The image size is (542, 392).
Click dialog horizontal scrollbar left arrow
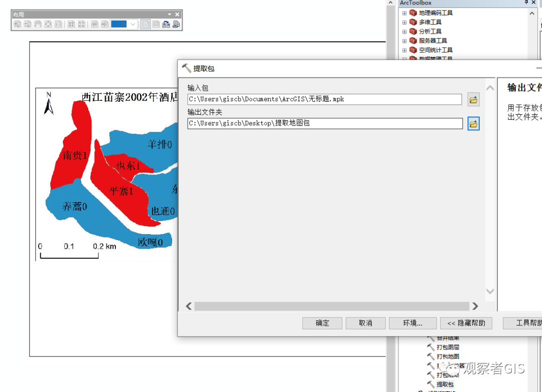click(x=189, y=306)
